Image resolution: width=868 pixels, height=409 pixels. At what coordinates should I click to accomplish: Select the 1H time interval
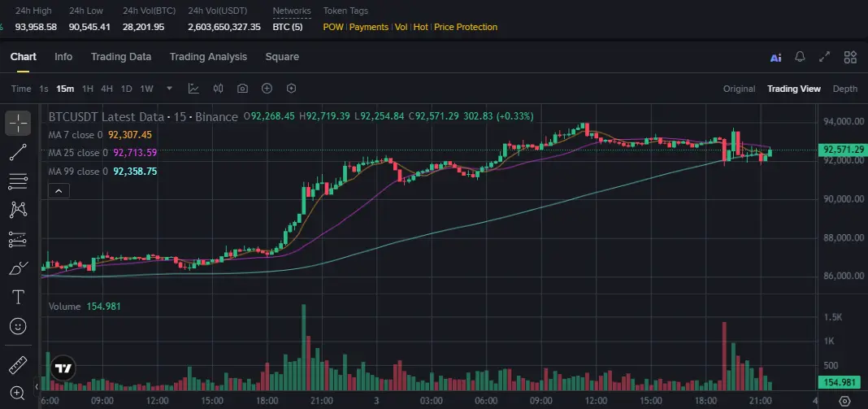[x=88, y=89]
